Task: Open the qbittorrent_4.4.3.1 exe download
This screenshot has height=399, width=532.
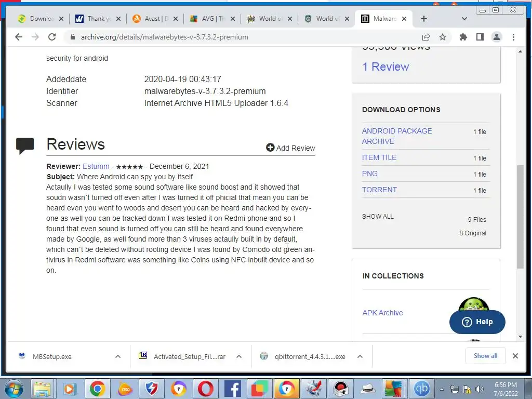Action: (310, 356)
